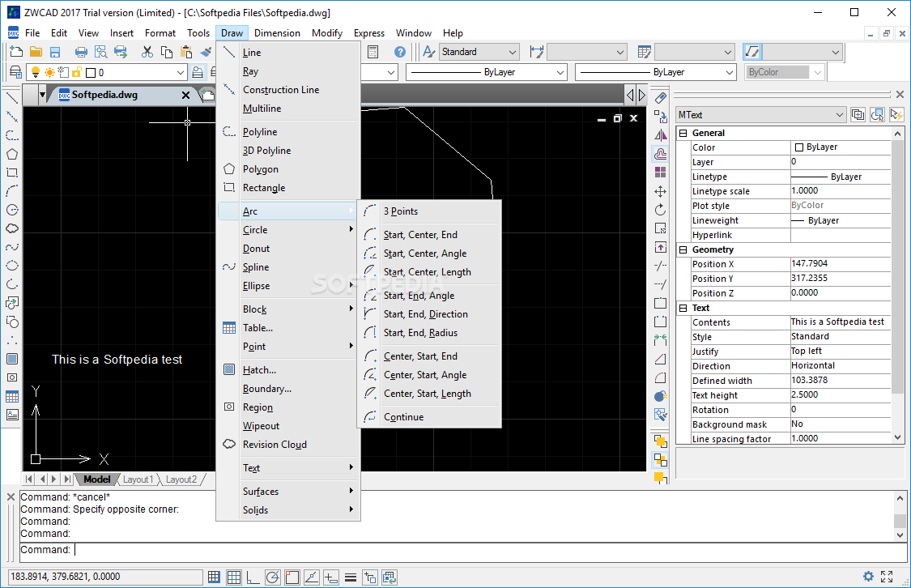Collapse the Text properties section
Viewport: 911px width, 588px height.
(x=683, y=308)
